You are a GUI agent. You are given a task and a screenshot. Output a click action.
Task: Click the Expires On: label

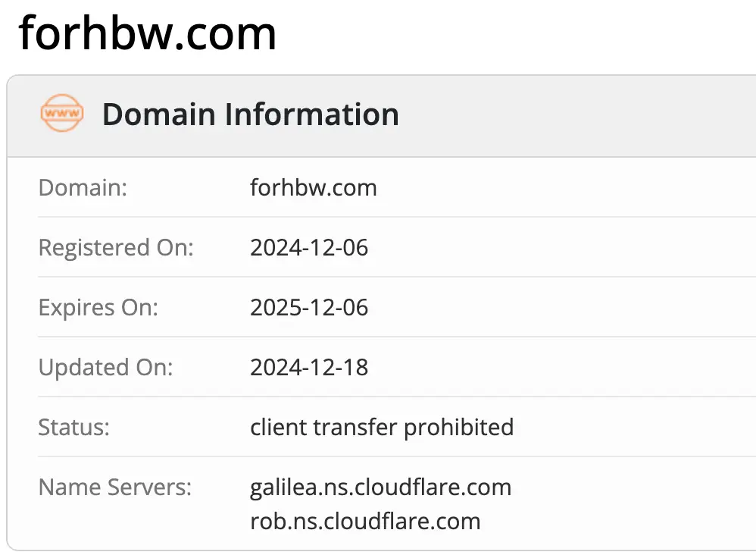click(x=98, y=307)
